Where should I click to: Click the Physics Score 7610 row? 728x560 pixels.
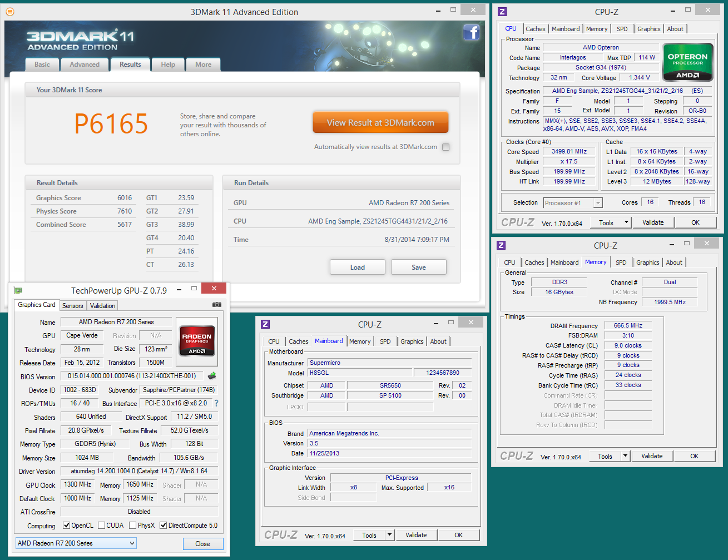(x=84, y=211)
